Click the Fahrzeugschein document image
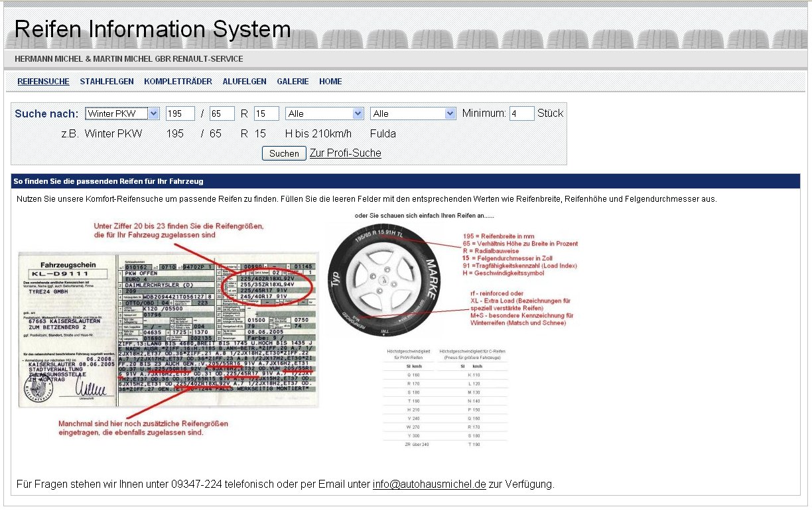 (x=168, y=328)
